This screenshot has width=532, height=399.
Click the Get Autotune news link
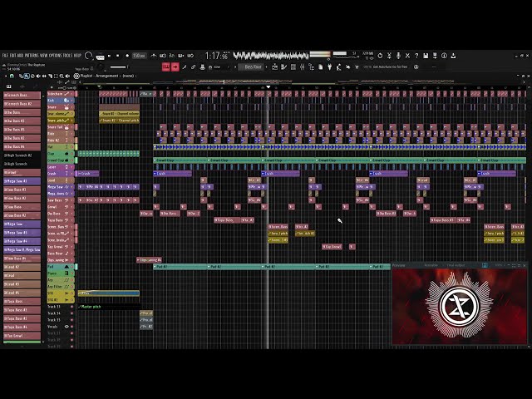[390, 67]
